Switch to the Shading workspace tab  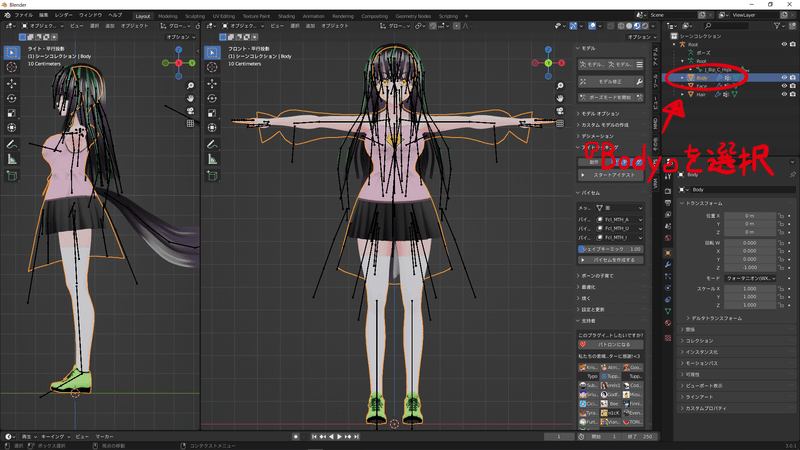coord(286,16)
